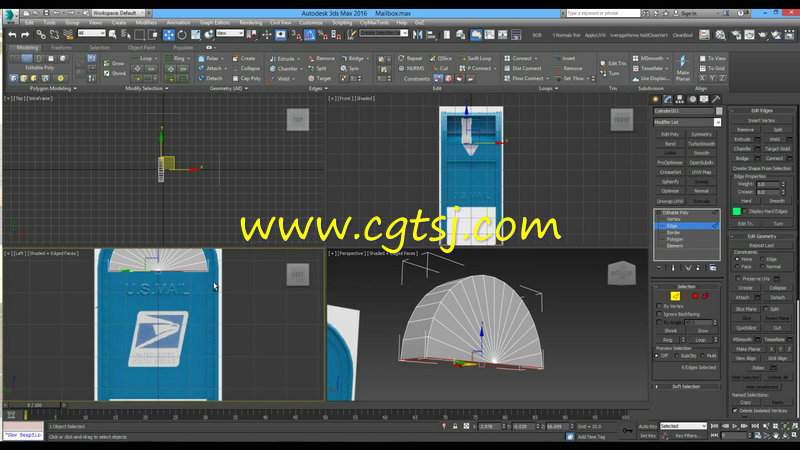Screen dimensions: 800x450
Task: Click the Detach geometry ribbon button
Action: pos(210,79)
